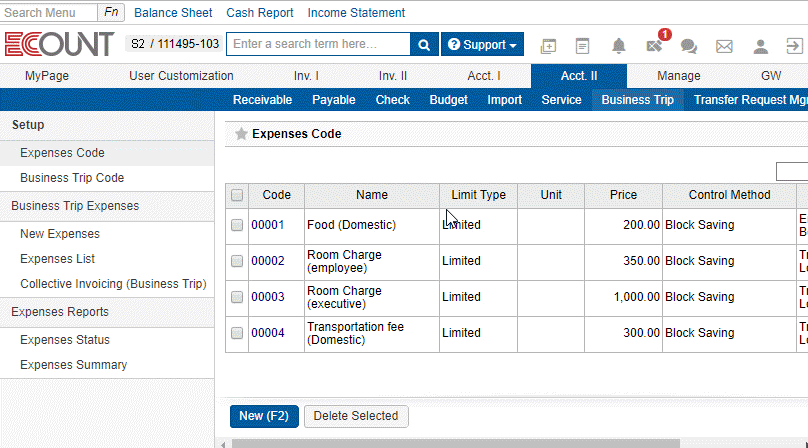Open the mail envelope icon

724,46
